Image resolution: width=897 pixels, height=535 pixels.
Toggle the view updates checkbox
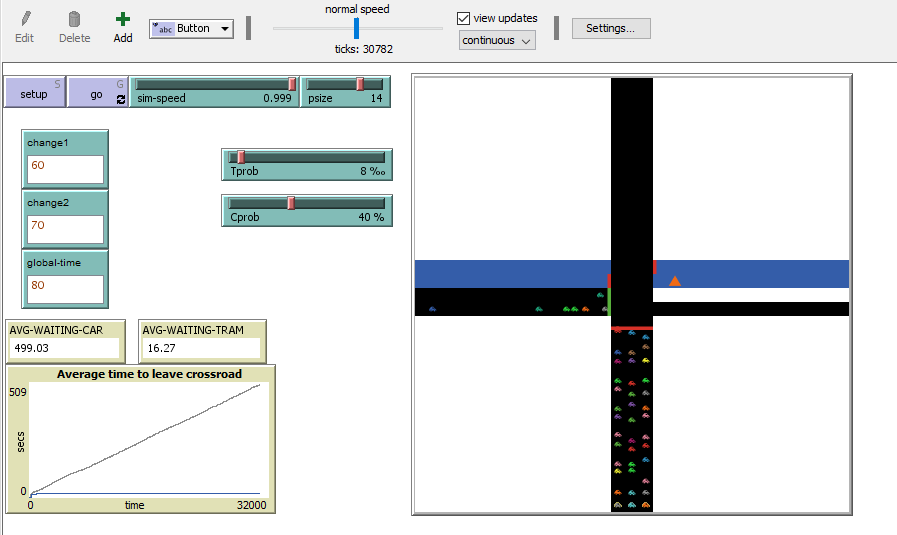463,18
